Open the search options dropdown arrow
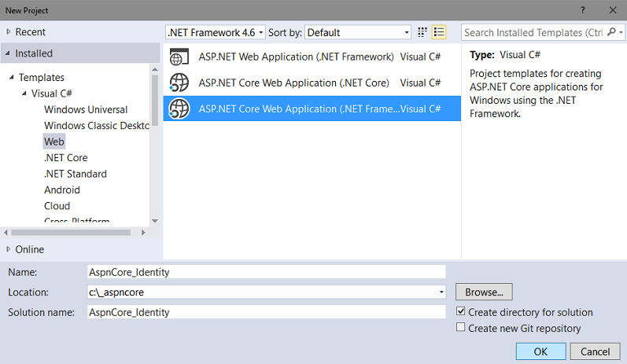Viewport: 627px width, 364px height. 621,32
